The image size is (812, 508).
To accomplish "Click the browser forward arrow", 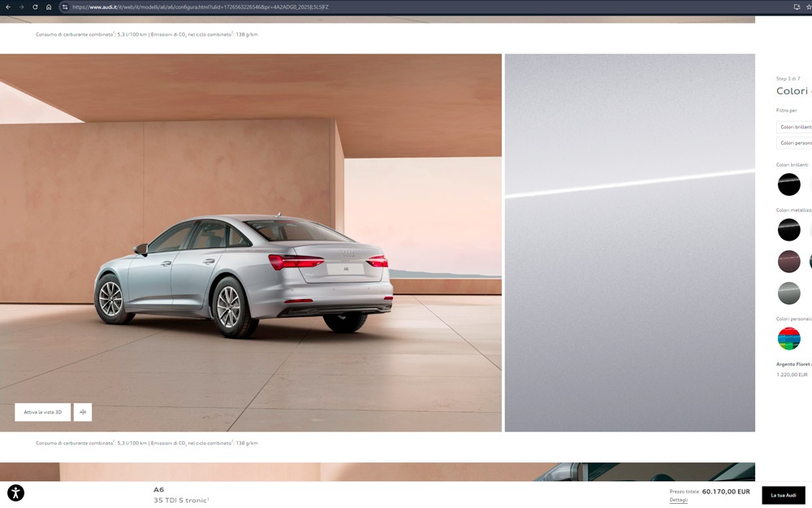I will 22,7.
